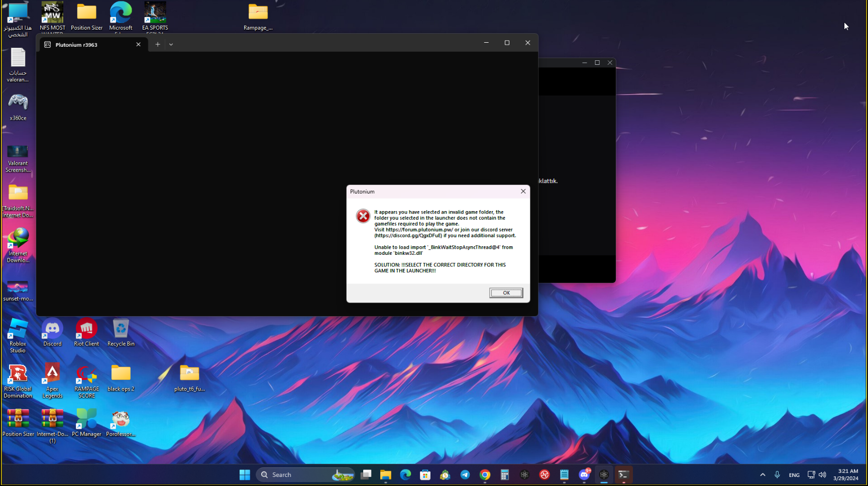Select the PC Manager desktop shortcut
Viewport: 868px width, 486px height.
point(86,423)
